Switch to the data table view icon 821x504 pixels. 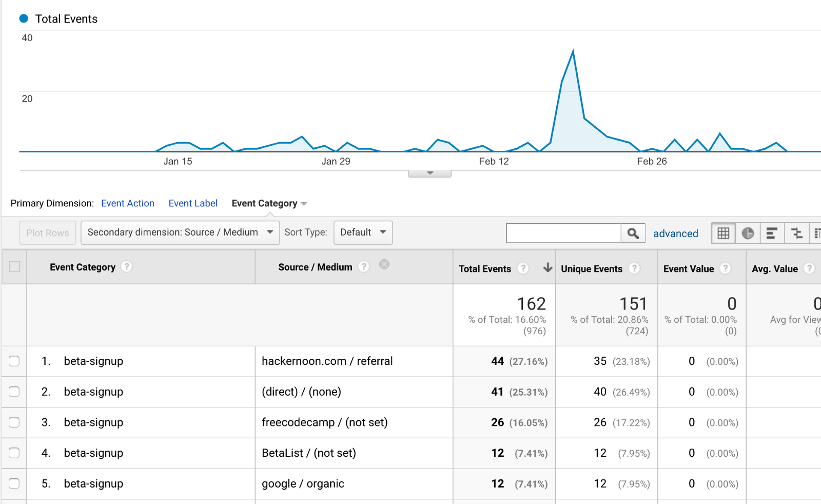723,234
